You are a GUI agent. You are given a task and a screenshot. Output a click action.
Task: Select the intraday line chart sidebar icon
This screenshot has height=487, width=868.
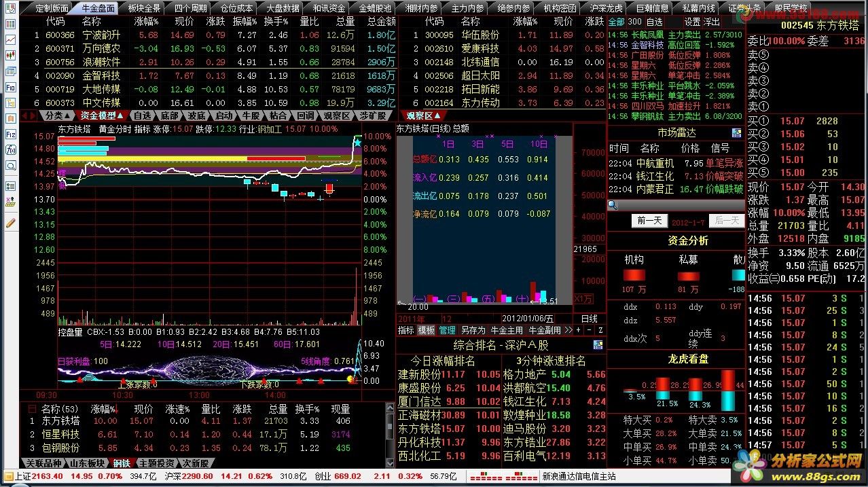[10, 40]
